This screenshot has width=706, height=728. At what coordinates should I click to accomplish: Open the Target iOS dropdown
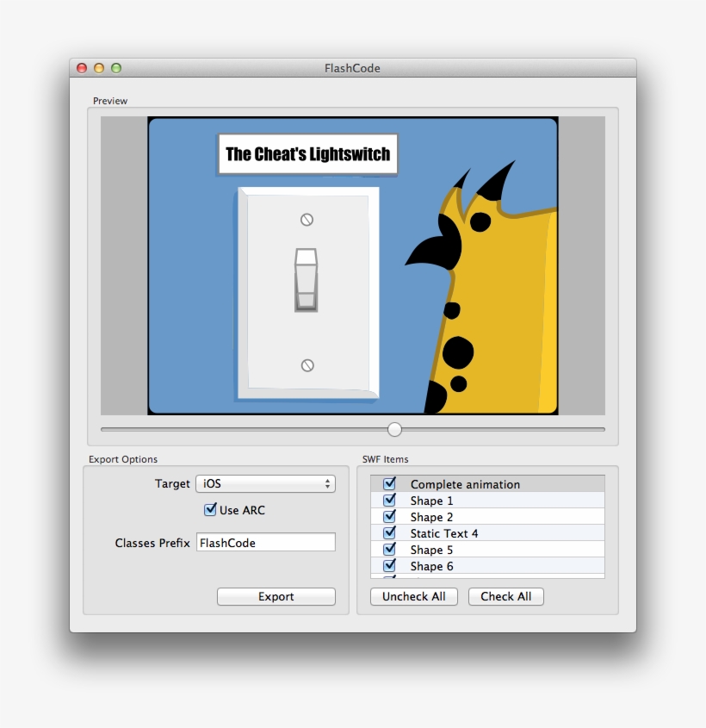[266, 484]
